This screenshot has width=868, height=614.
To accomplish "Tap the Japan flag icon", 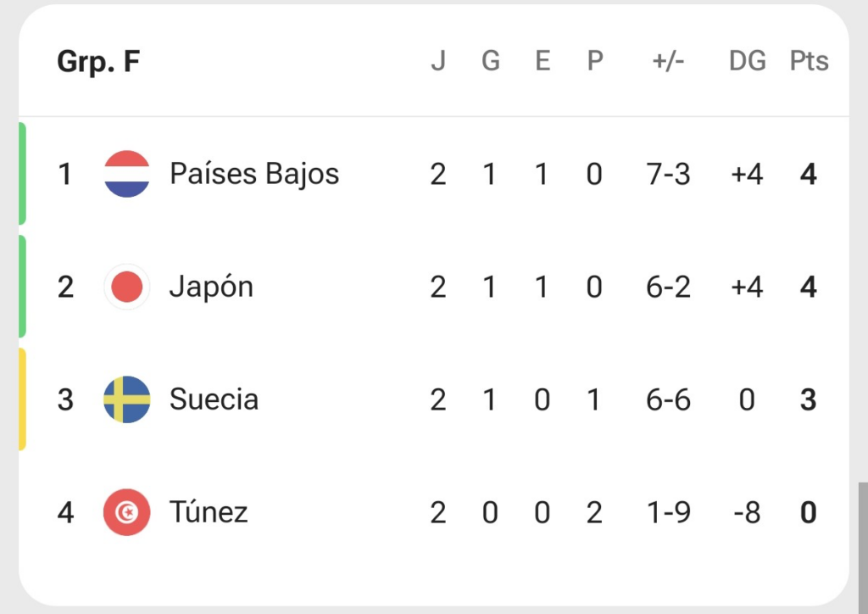I will point(127,287).
